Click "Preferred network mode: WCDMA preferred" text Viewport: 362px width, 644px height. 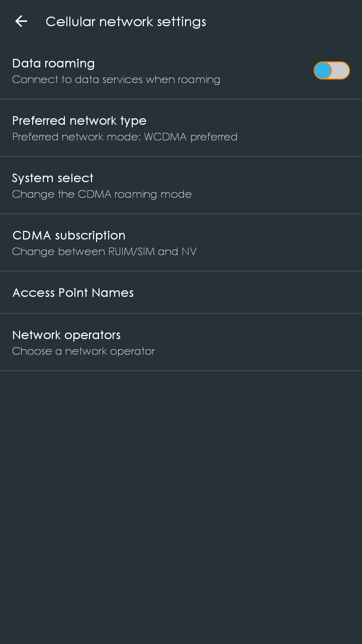[125, 137]
